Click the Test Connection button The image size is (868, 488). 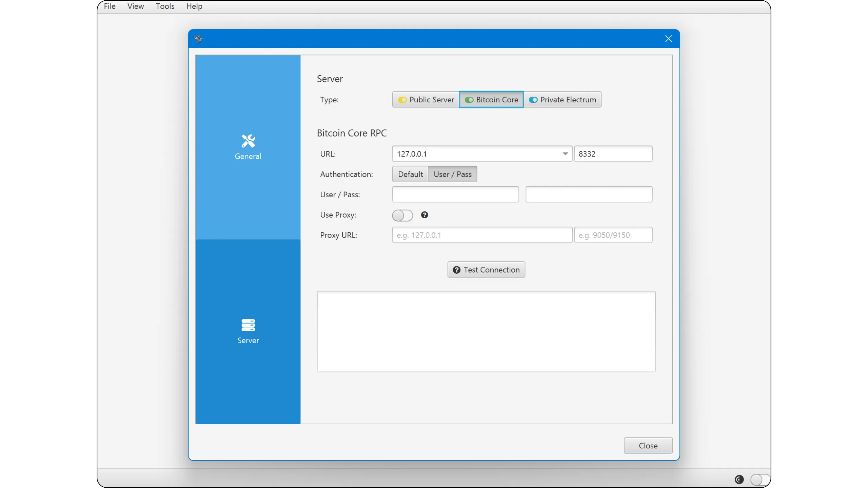tap(486, 269)
